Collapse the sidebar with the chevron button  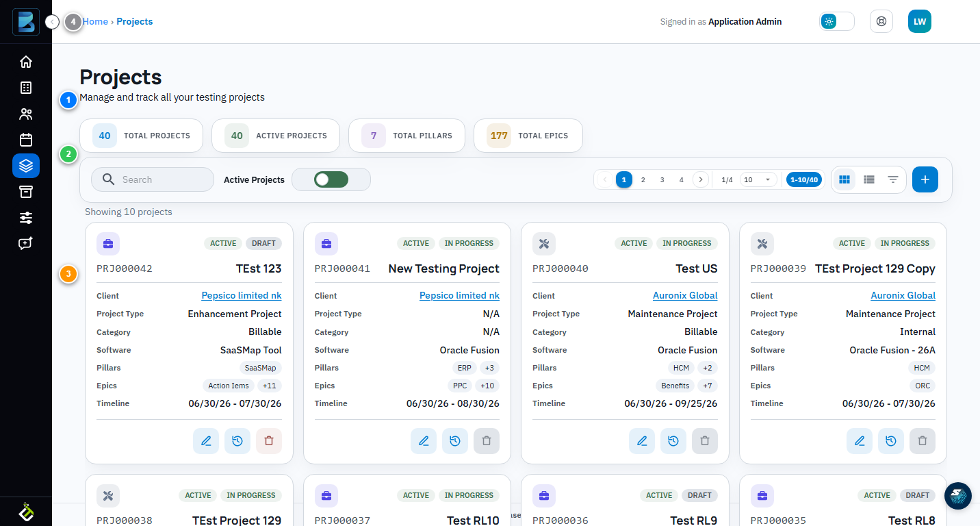53,22
